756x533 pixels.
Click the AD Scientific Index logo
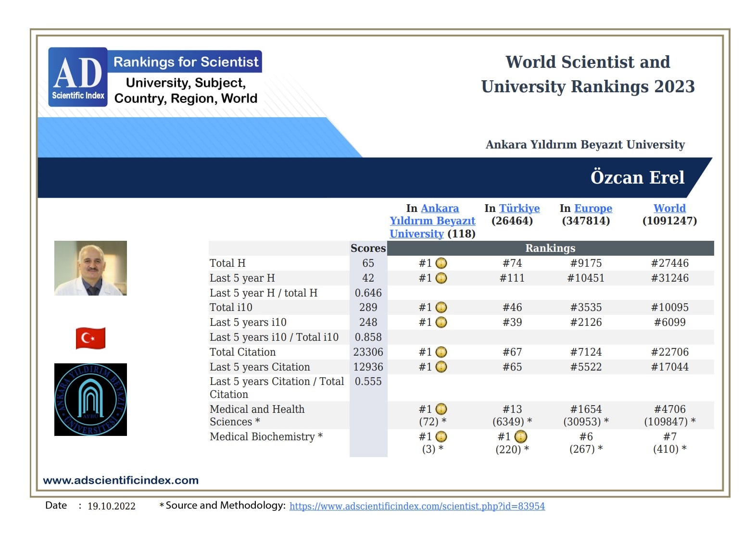pos(78,77)
